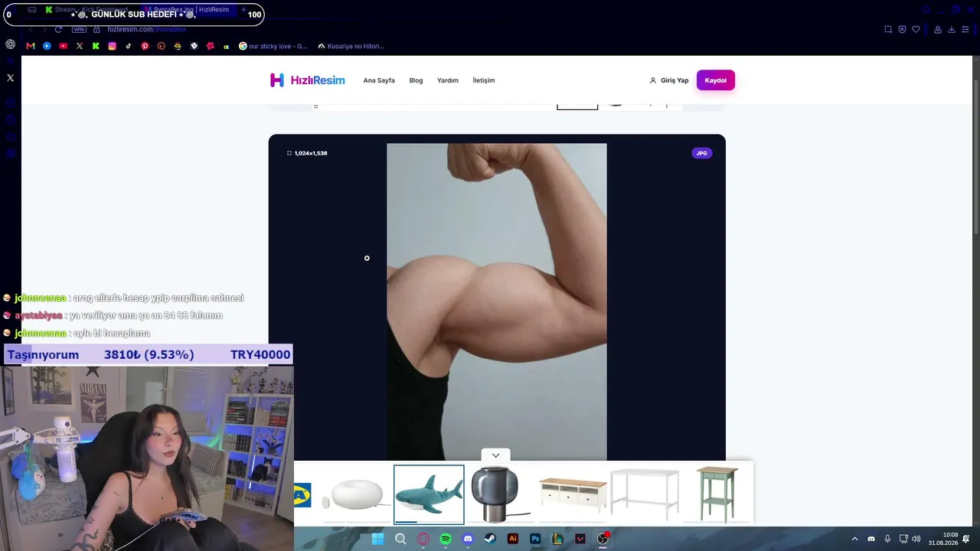The height and width of the screenshot is (551, 980).
Task: Click the Giriş Yap link
Action: click(x=669, y=80)
